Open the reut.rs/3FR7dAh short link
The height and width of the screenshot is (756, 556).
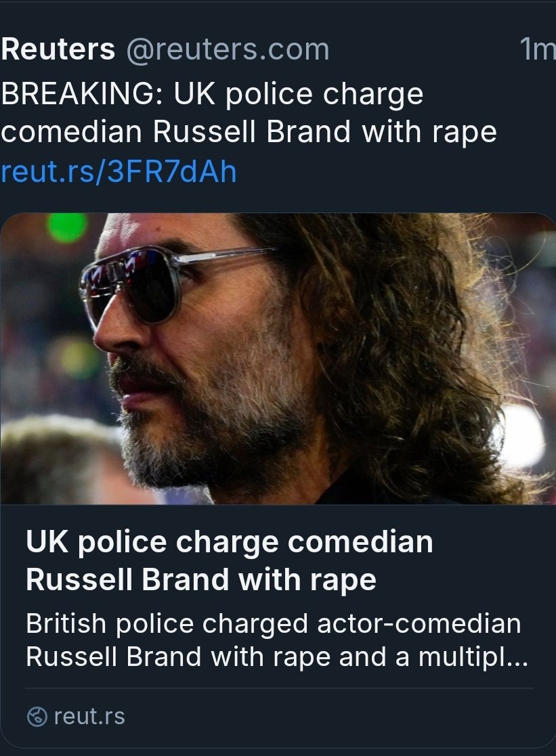(119, 172)
